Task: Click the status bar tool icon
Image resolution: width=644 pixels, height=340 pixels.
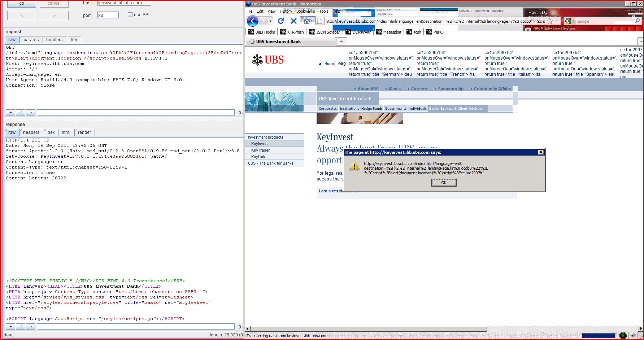Action: [x=633, y=336]
